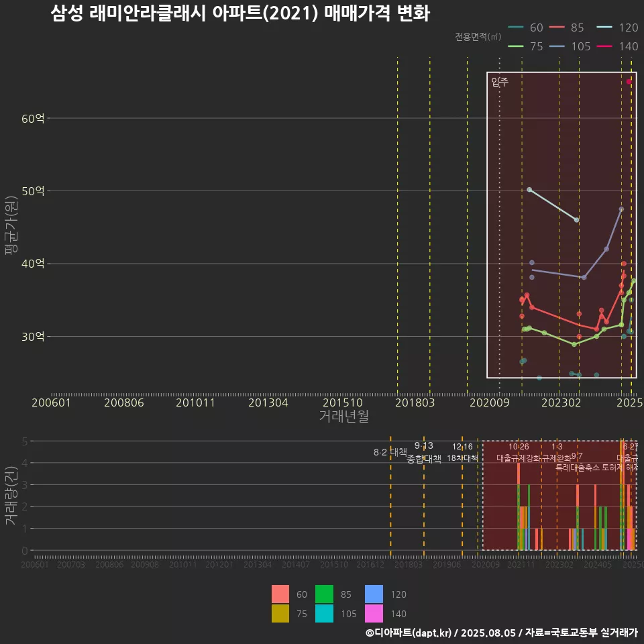The width and height of the screenshot is (644, 644).
Task: Click the 120 light-blue line swatch in top legend
Action: click(x=604, y=28)
